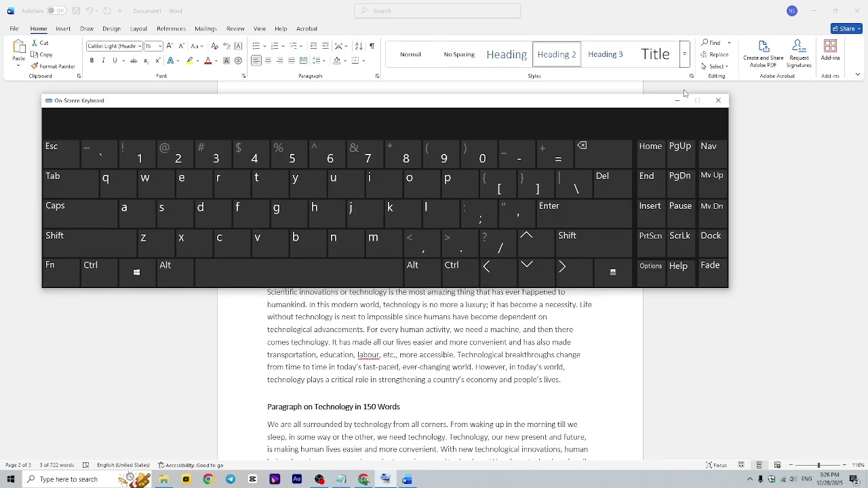
Task: Open spelling check icon in status bar
Action: tap(86, 466)
